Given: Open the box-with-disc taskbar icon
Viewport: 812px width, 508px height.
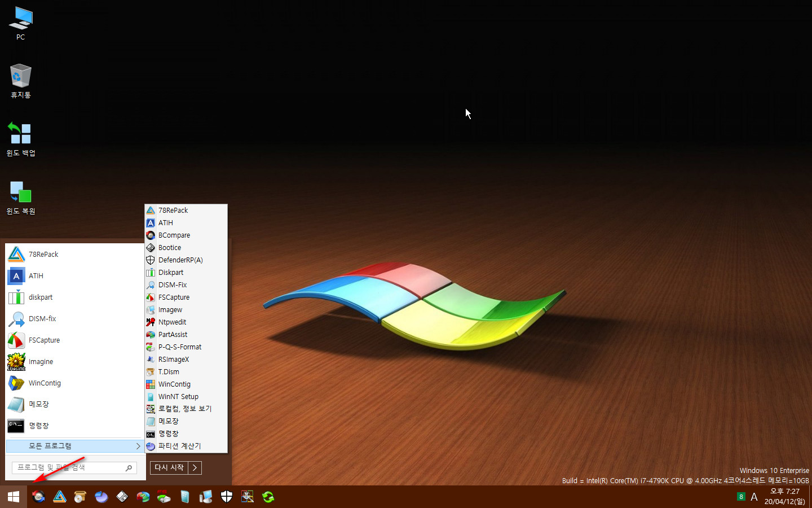Looking at the screenshot, I should coord(80,497).
